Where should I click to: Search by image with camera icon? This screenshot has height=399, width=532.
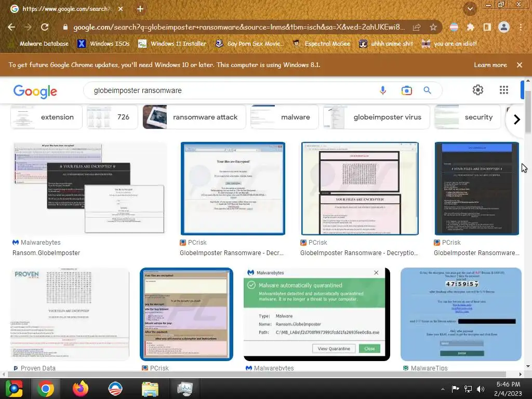pos(406,90)
